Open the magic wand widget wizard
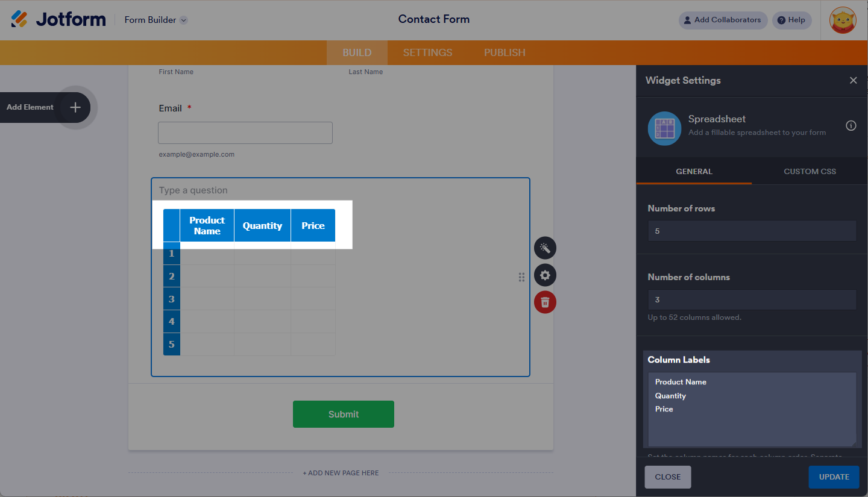Image resolution: width=868 pixels, height=497 pixels. pyautogui.click(x=545, y=248)
